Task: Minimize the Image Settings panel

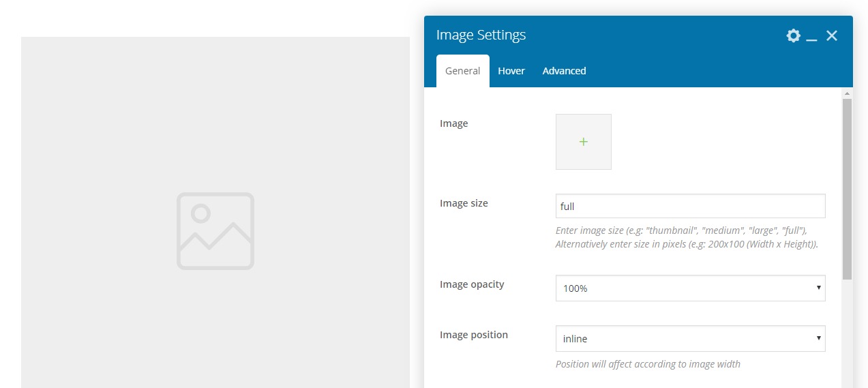Action: (x=811, y=37)
